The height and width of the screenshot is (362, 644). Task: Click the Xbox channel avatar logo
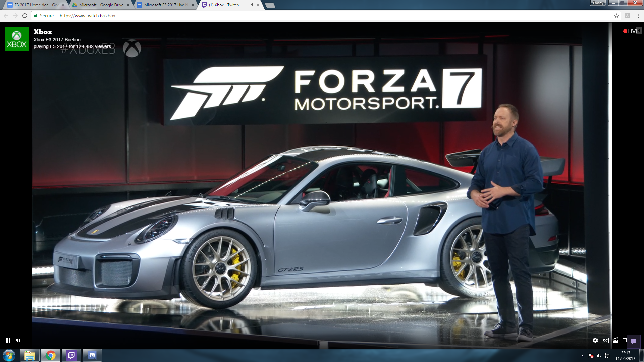17,39
